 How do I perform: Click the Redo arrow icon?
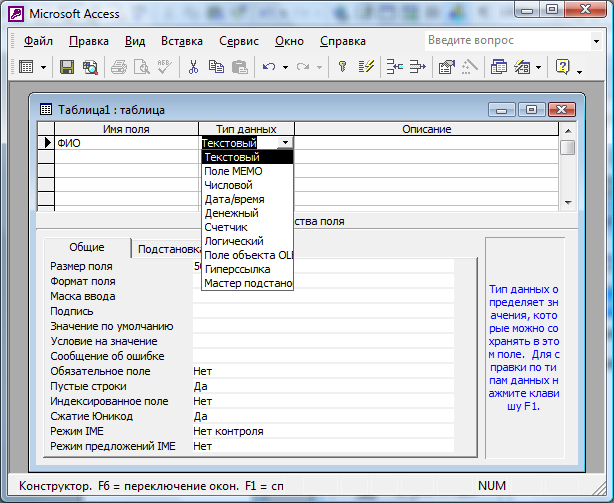[303, 67]
